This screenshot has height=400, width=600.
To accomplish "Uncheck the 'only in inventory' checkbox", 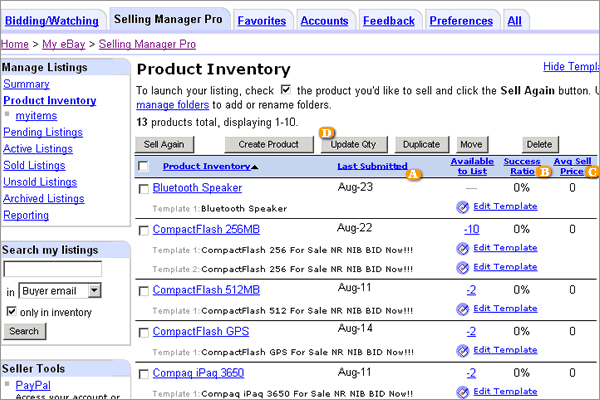I will click(11, 312).
